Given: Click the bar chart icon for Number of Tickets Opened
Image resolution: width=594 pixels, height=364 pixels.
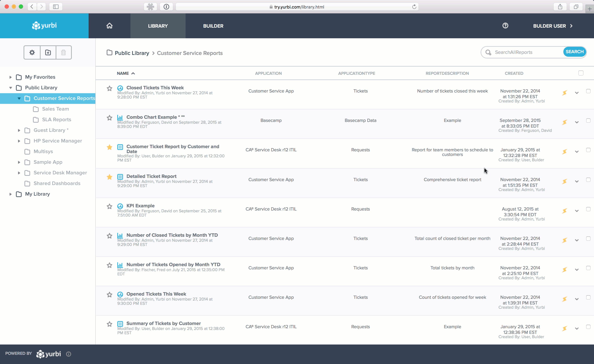Looking at the screenshot, I should tap(120, 265).
